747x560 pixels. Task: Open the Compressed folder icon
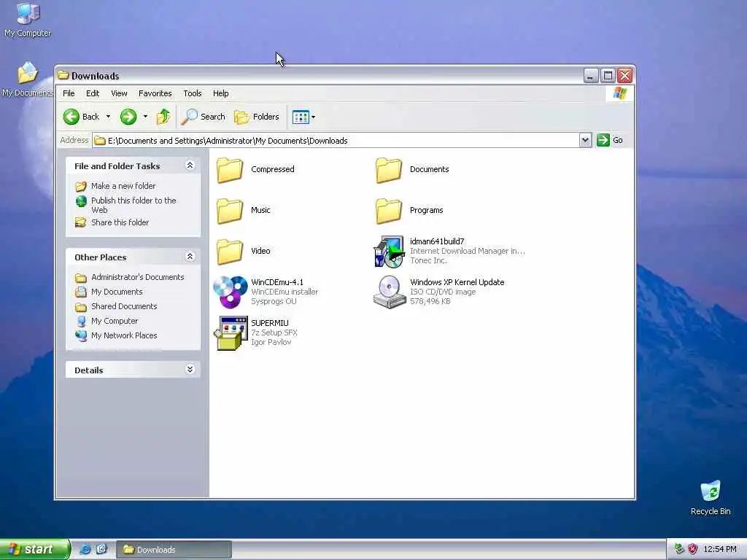click(230, 170)
